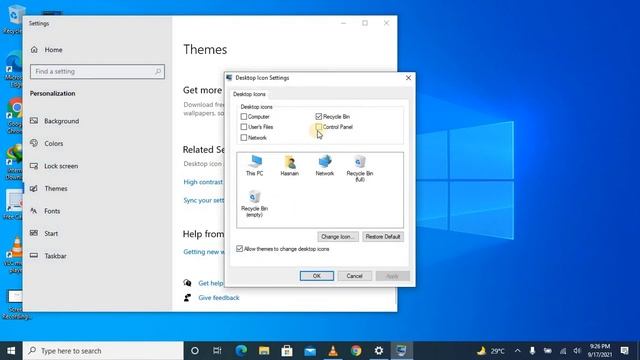
Task: Open Cortana circle on taskbar
Action: [195, 351]
